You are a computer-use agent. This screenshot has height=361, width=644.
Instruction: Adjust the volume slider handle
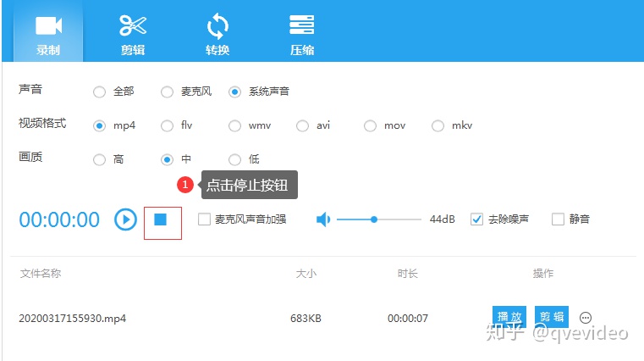tap(374, 219)
